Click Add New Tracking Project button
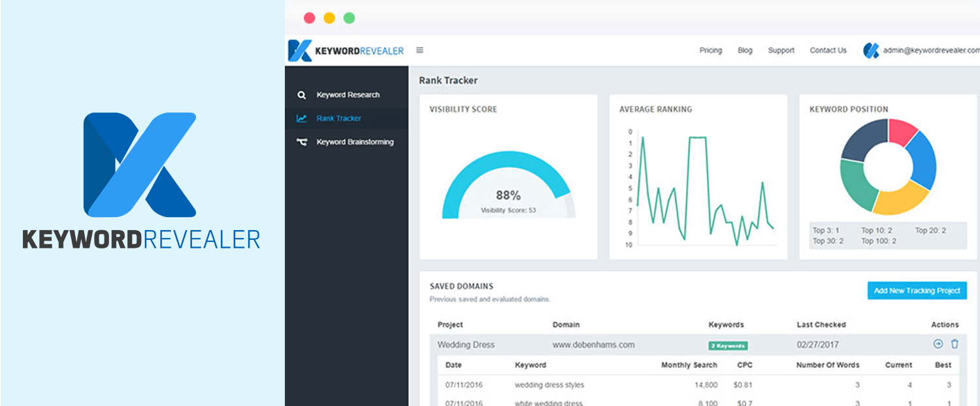This screenshot has height=406, width=980. tap(917, 290)
